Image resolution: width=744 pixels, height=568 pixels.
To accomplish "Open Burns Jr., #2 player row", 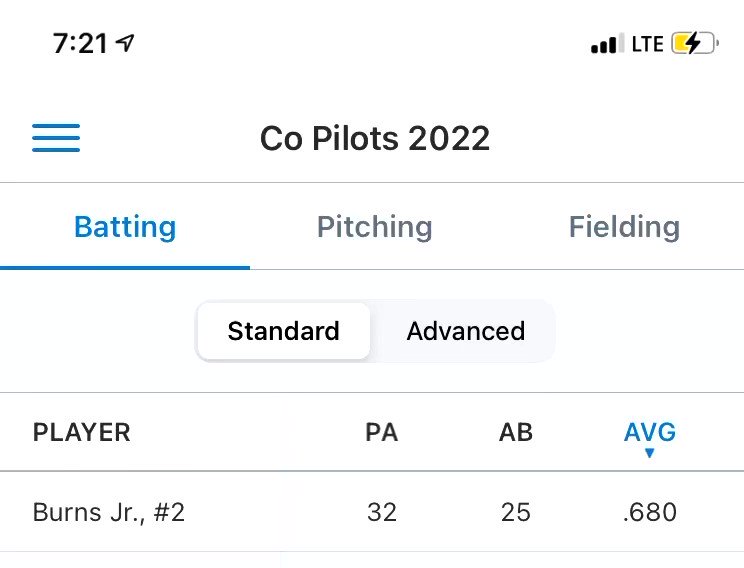I will [x=372, y=512].
